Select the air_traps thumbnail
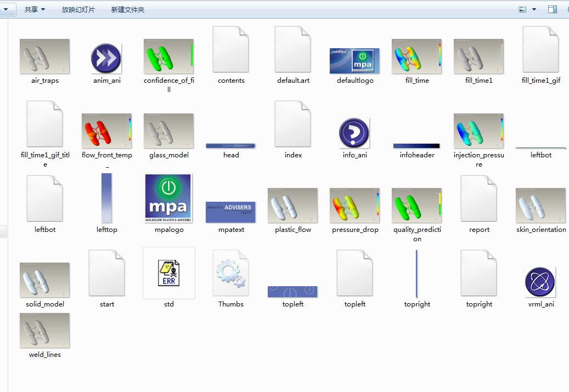This screenshot has height=392, width=569. [44, 56]
